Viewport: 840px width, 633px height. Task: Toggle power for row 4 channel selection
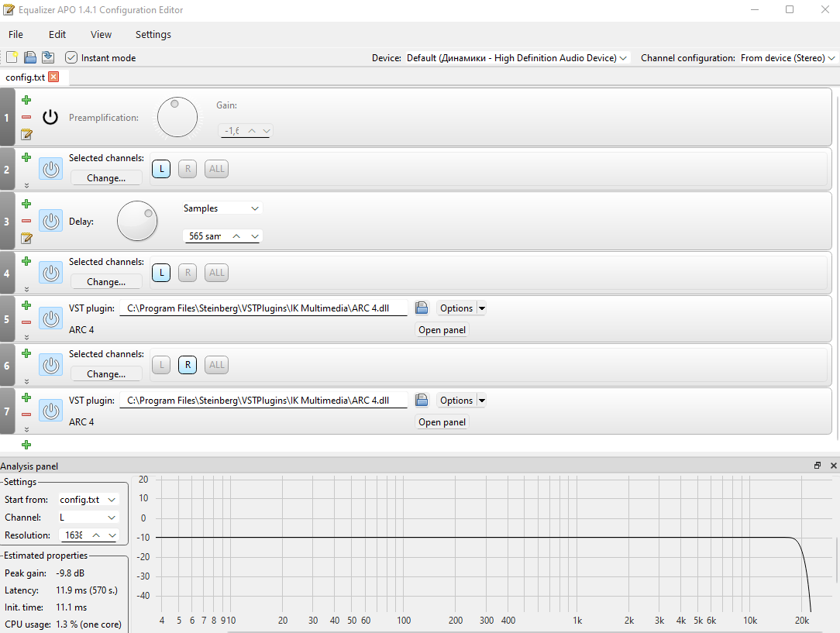click(x=51, y=273)
